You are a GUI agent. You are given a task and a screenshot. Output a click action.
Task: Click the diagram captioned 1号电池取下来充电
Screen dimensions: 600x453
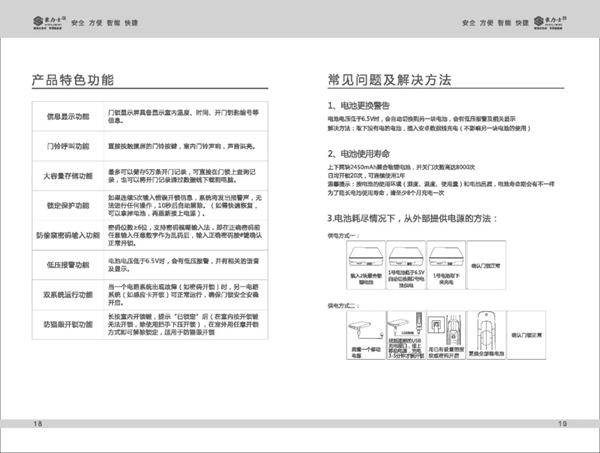tap(446, 265)
